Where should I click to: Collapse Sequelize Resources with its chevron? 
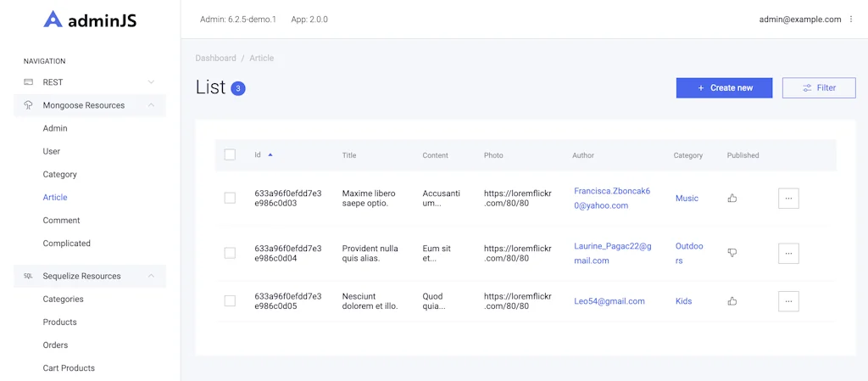pos(151,276)
